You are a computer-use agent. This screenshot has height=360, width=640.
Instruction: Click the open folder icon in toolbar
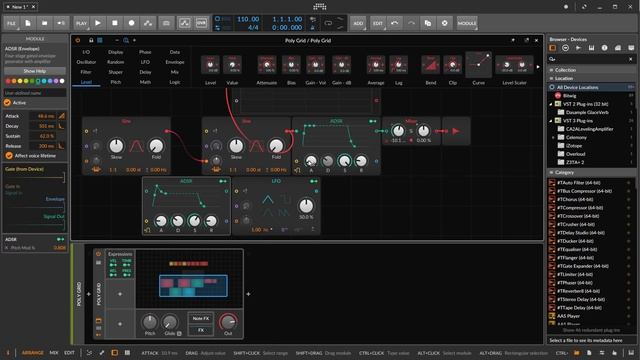[44, 23]
